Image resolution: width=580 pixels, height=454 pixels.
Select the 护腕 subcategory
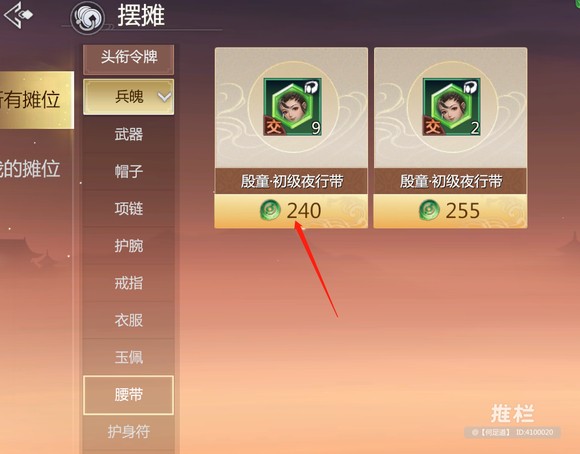tap(129, 246)
